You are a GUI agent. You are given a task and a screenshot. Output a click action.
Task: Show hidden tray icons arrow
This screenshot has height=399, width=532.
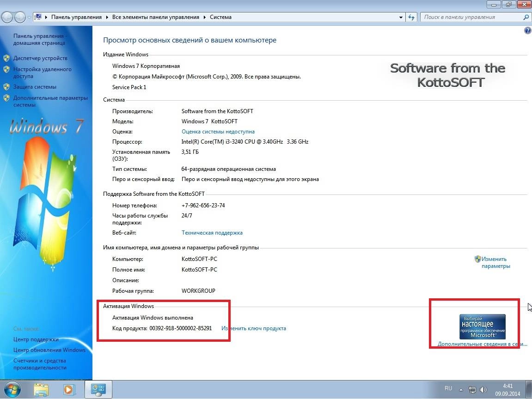tap(461, 390)
